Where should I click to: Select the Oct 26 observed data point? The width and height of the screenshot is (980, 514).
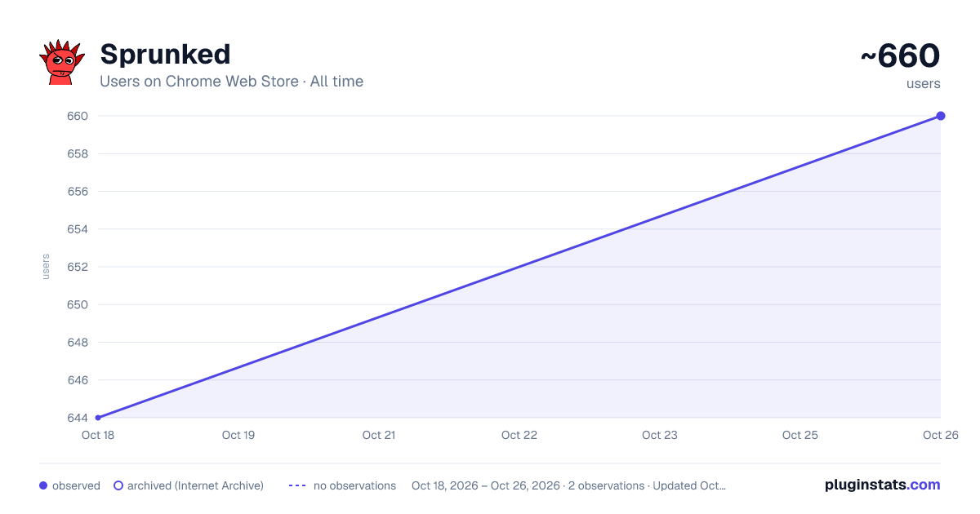coord(941,116)
